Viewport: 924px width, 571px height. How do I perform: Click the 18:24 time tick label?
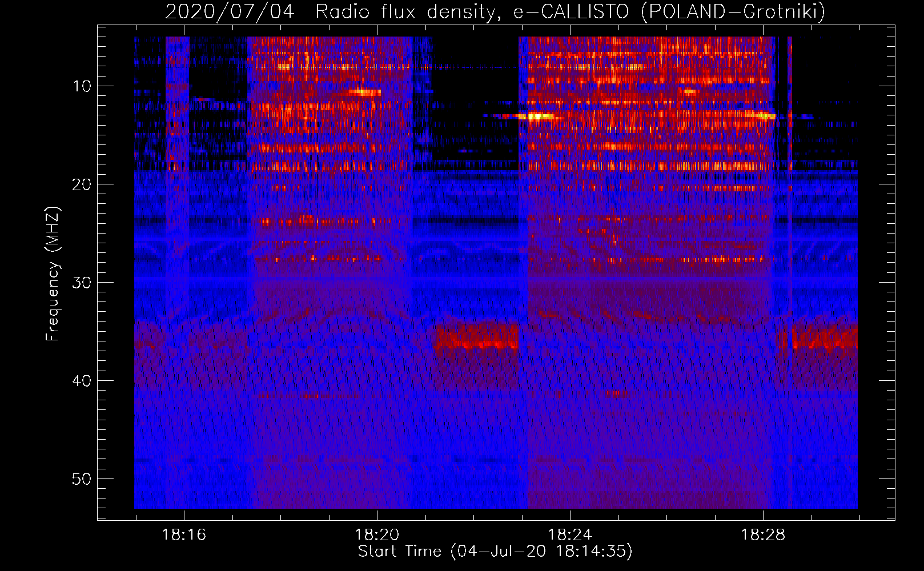570,535
